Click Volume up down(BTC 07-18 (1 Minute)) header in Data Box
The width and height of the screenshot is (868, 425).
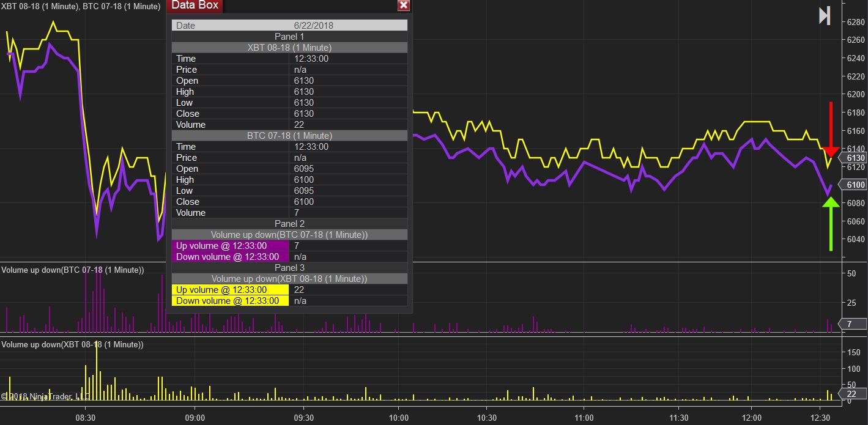[289, 235]
